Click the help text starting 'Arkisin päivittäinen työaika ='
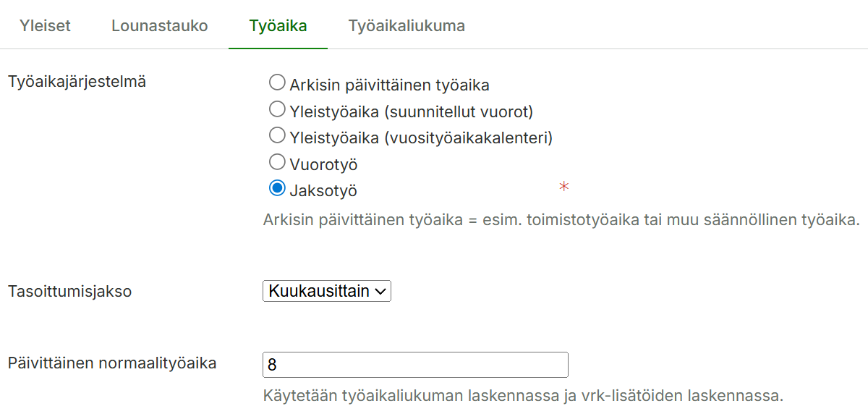 click(x=561, y=219)
